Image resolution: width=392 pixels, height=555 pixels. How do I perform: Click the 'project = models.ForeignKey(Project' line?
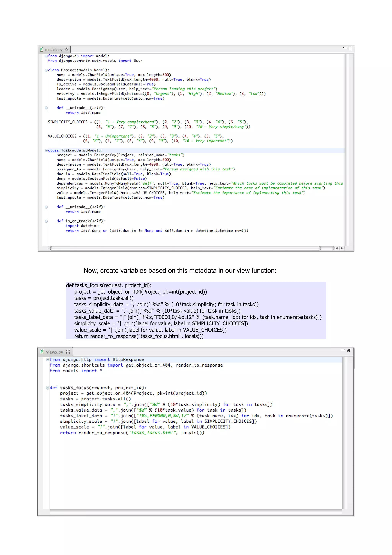121,155
